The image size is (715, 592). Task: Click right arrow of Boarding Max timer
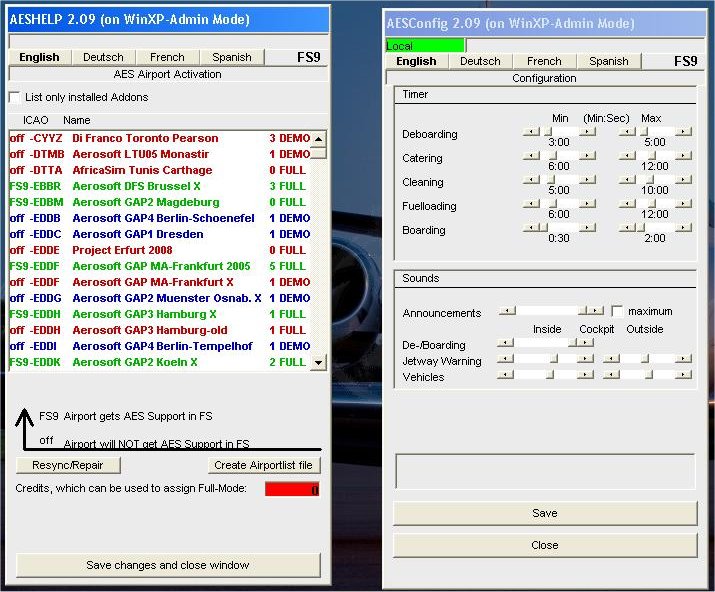coord(683,227)
